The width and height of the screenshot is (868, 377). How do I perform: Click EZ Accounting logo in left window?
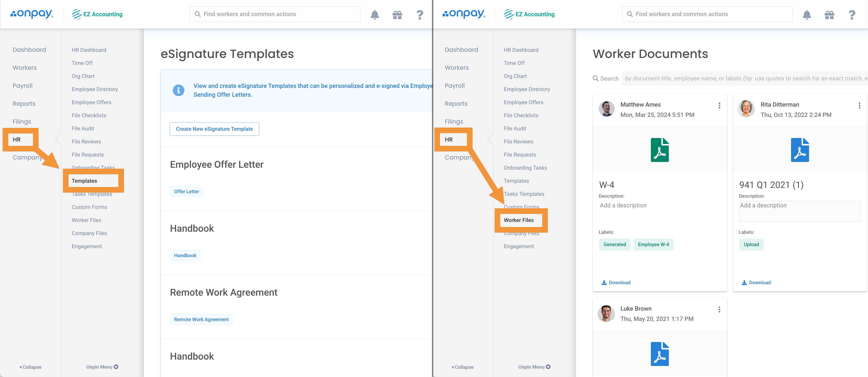(97, 14)
